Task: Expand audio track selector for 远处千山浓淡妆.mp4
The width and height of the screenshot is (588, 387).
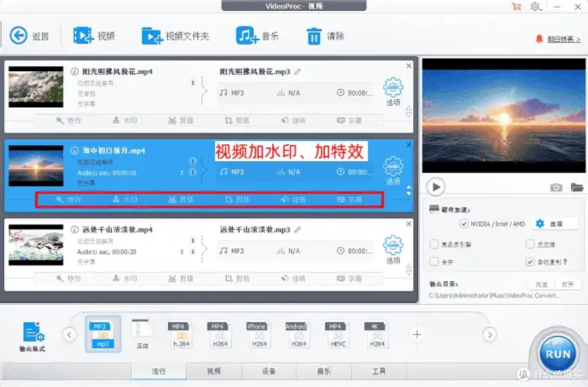Action: 182,251
